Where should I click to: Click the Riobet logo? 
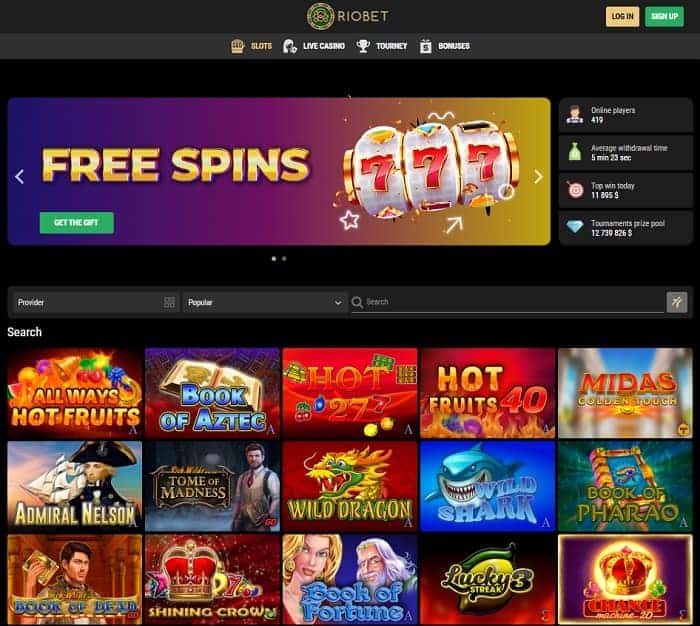pyautogui.click(x=348, y=17)
